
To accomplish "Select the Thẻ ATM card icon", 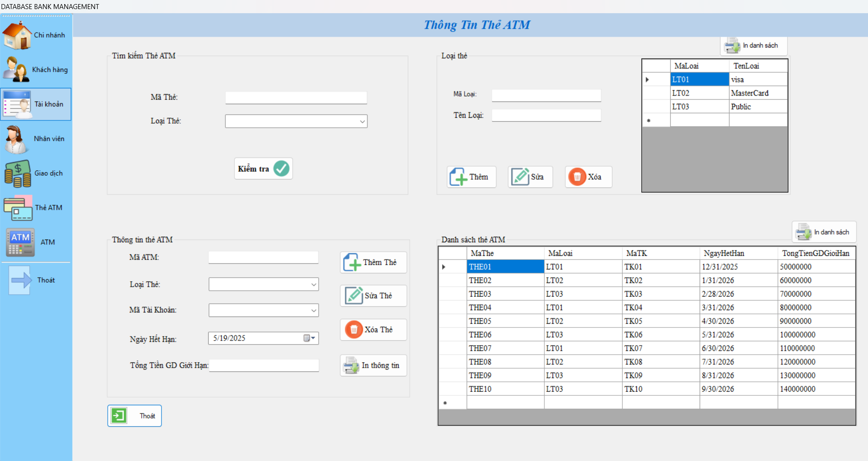I will click(18, 208).
